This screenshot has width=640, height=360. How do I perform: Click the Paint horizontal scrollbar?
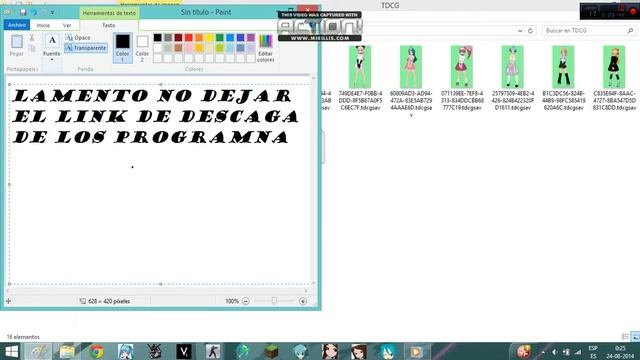pyautogui.click(x=157, y=291)
